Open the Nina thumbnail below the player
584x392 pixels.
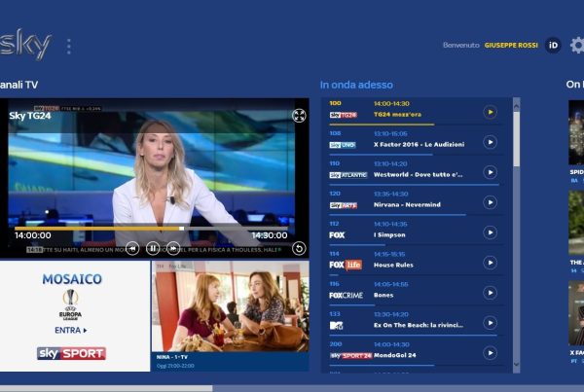click(230, 306)
